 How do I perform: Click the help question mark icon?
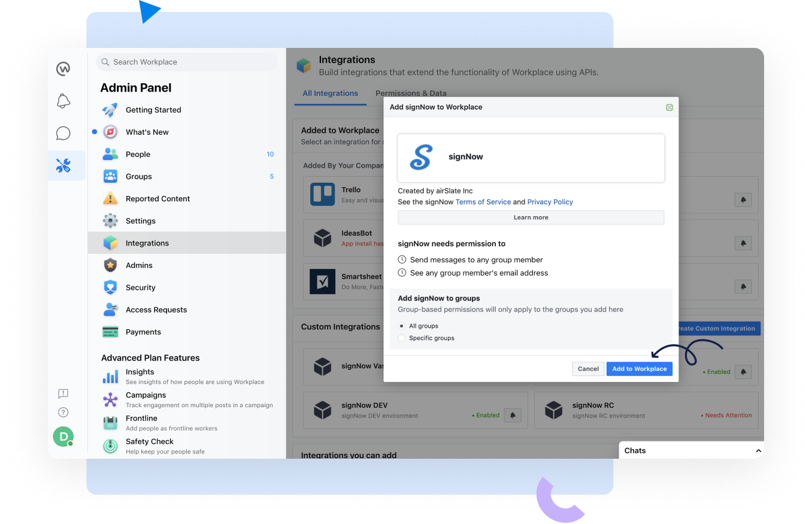pyautogui.click(x=63, y=412)
